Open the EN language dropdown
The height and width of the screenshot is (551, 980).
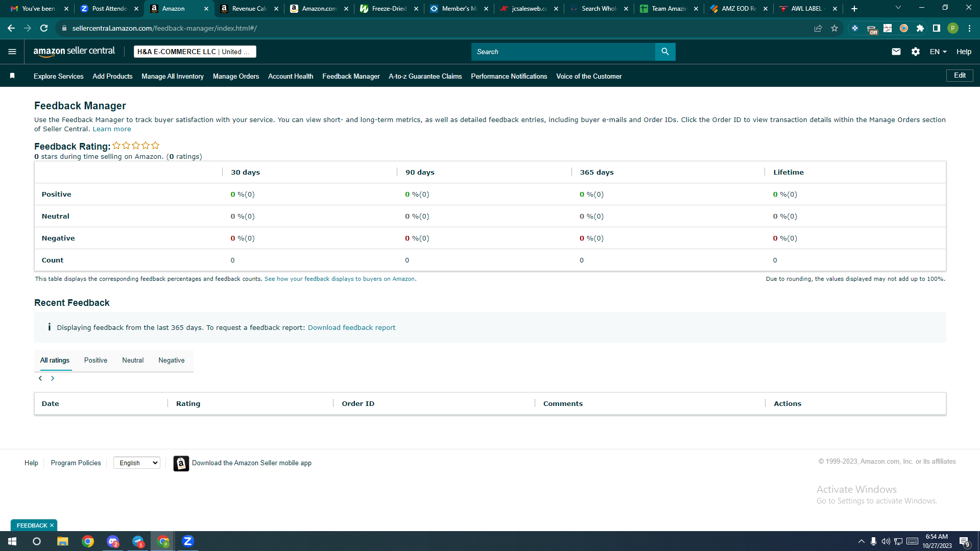coord(938,52)
